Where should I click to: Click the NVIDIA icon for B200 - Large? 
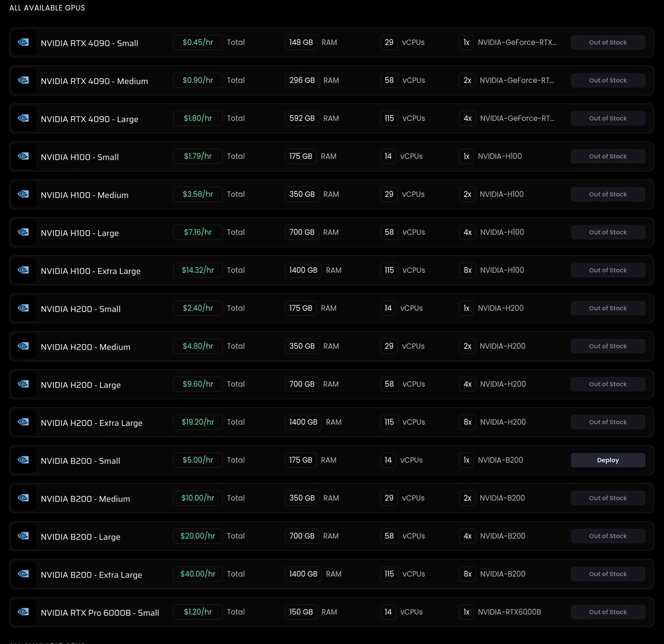(x=23, y=536)
